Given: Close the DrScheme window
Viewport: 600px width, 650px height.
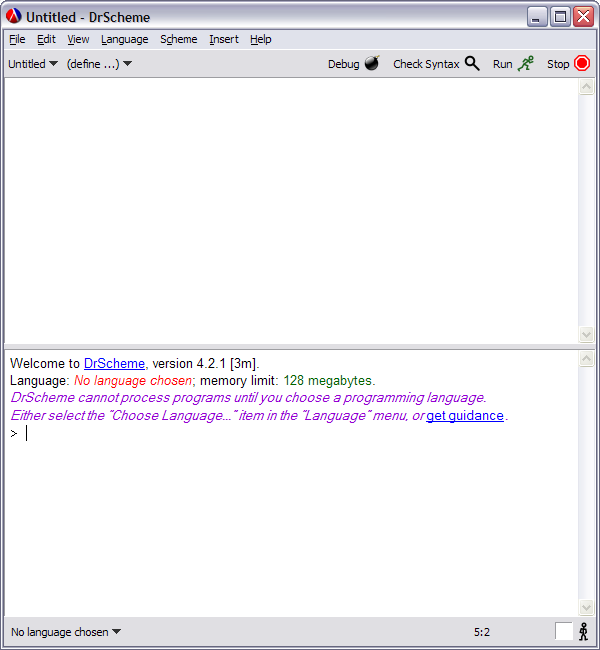Looking at the screenshot, I should pyautogui.click(x=583, y=17).
